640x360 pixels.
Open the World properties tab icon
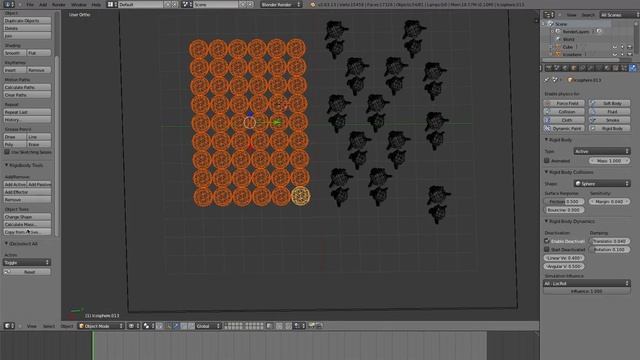click(566, 68)
